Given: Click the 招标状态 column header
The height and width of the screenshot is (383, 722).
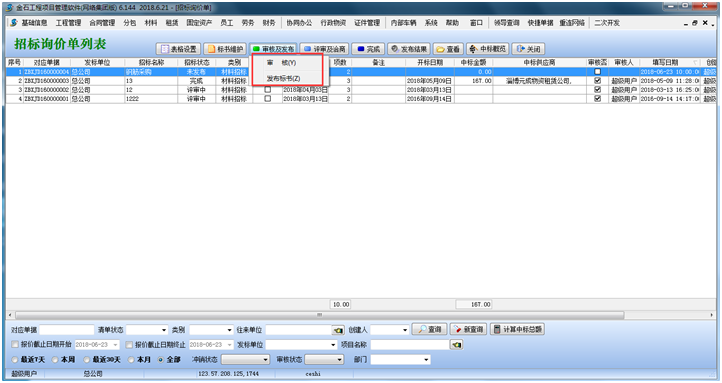Looking at the screenshot, I should coord(197,62).
